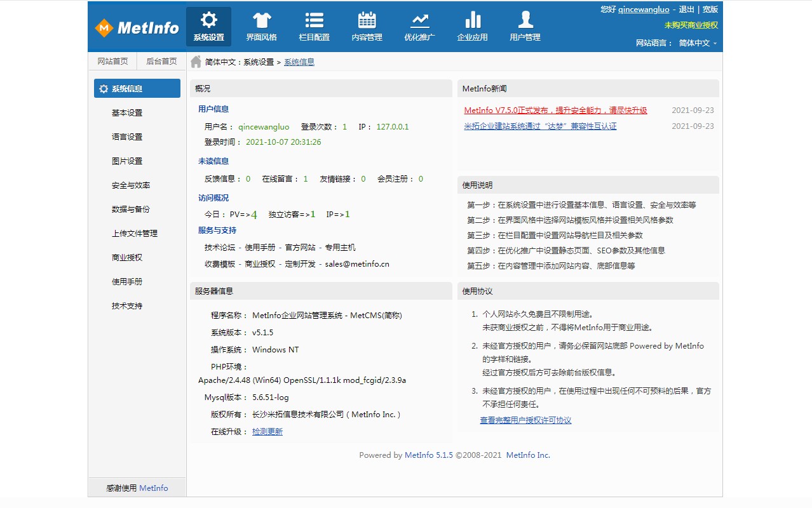Select 系统信息 in the sidebar
The image size is (812, 508).
(x=137, y=89)
